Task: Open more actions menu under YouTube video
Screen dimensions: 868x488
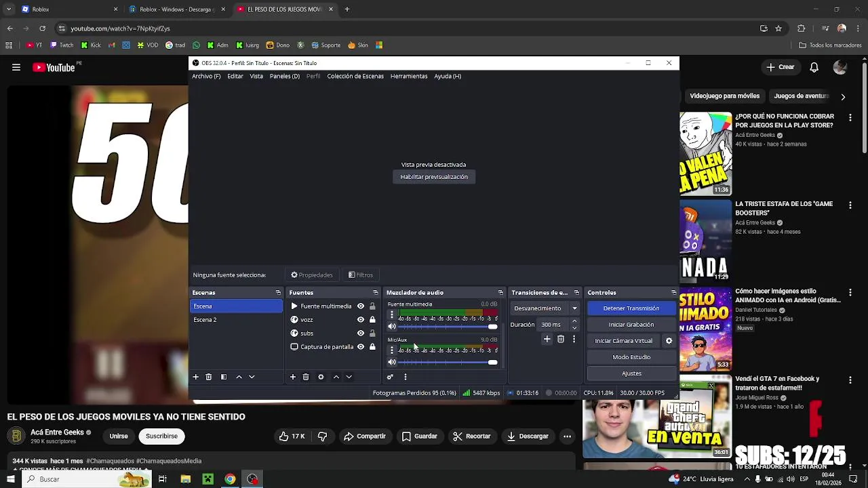Action: 567,436
